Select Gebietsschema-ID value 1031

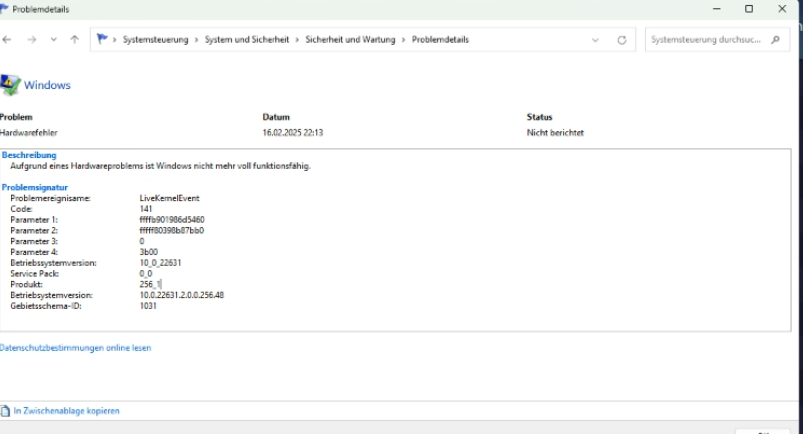click(x=148, y=306)
